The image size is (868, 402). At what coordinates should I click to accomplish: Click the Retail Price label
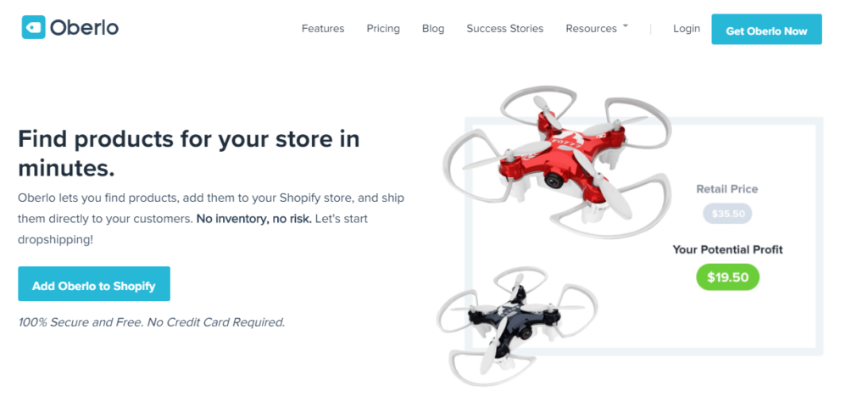pyautogui.click(x=727, y=189)
